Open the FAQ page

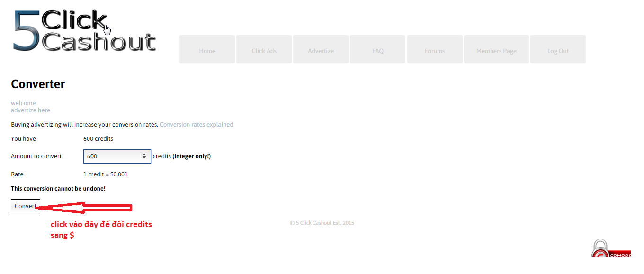377,49
